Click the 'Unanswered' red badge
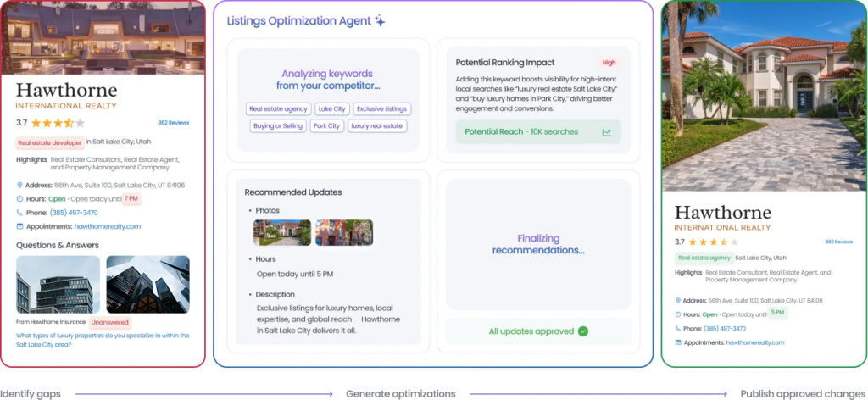The image size is (868, 400). [110, 323]
